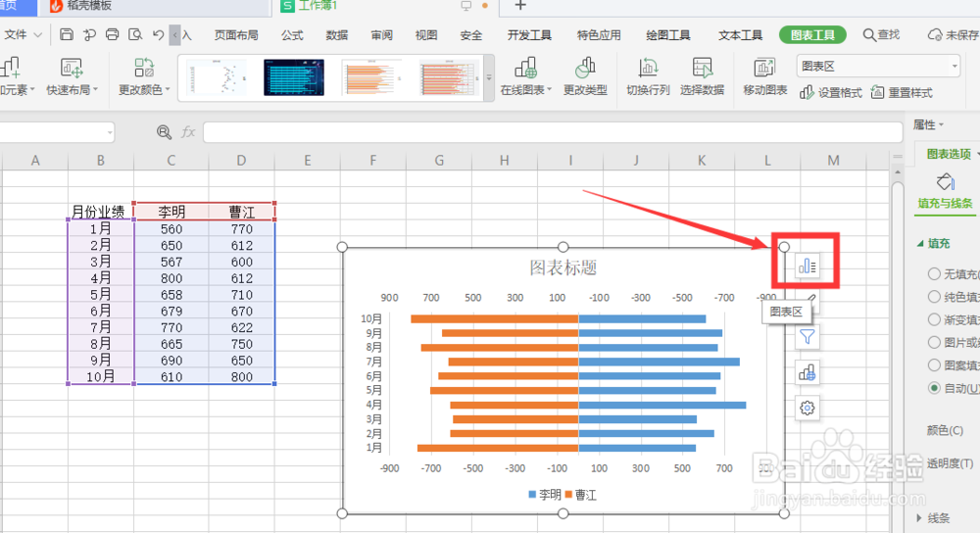Click Reset Style (重置样式) button
The image size is (980, 533).
point(902,92)
